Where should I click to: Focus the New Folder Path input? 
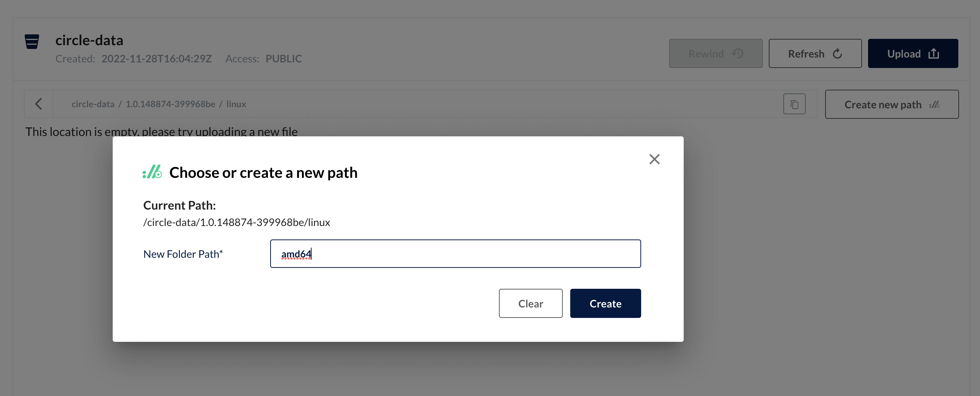pyautogui.click(x=455, y=254)
